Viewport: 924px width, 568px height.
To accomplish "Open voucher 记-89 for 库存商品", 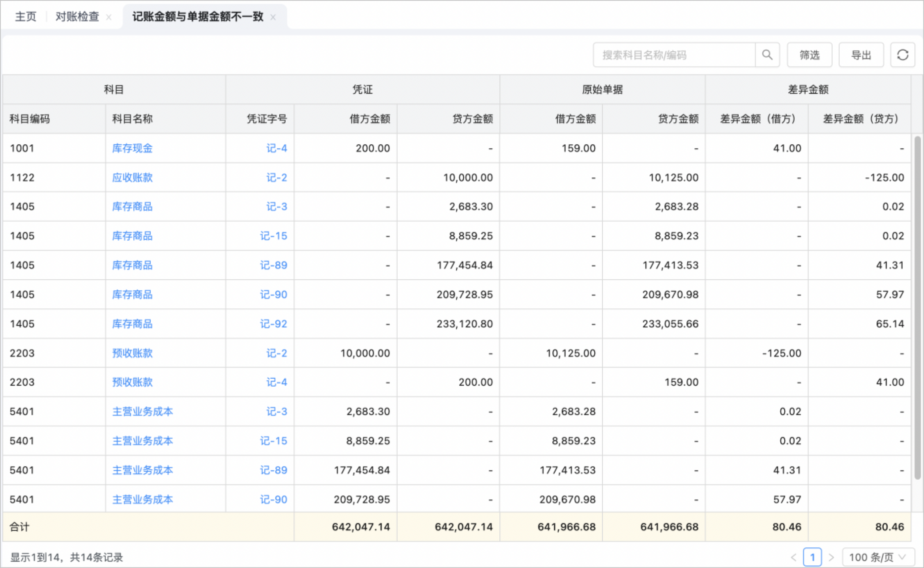I will pos(273,265).
